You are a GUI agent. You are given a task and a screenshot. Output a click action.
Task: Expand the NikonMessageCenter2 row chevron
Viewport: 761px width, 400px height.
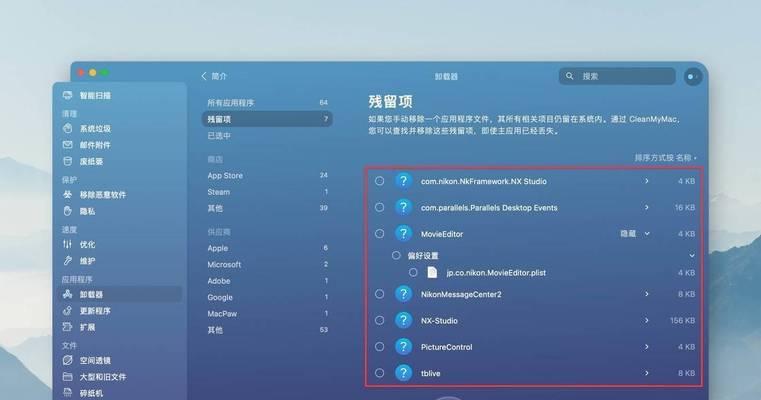[x=646, y=294]
